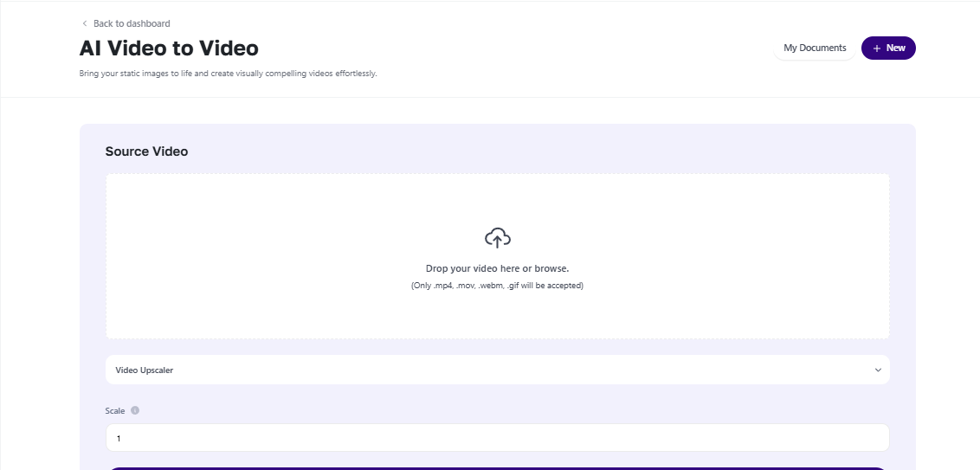The image size is (980, 470).
Task: Create a New document
Action: (888, 48)
